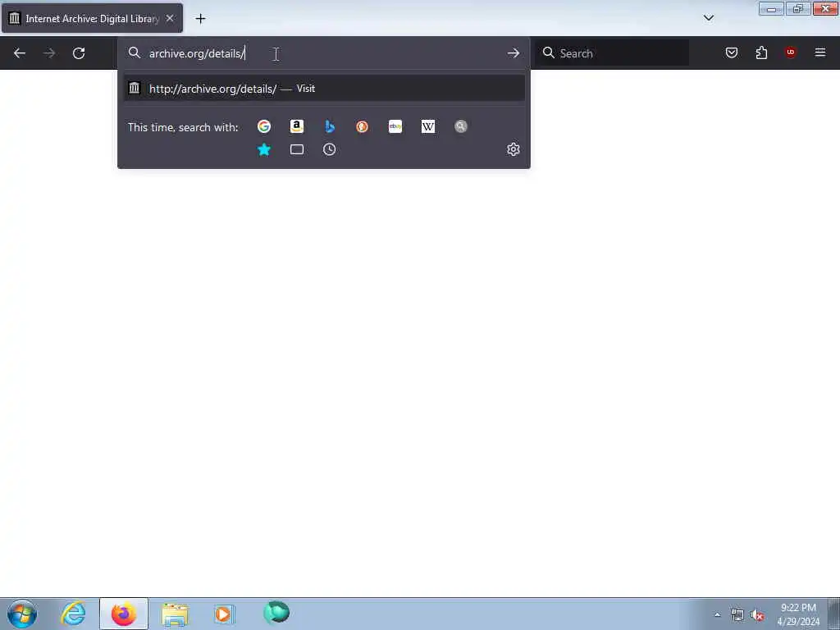Screen dimensions: 840x630
Task: Open the uBlock Origin extension icon
Action: click(x=791, y=52)
